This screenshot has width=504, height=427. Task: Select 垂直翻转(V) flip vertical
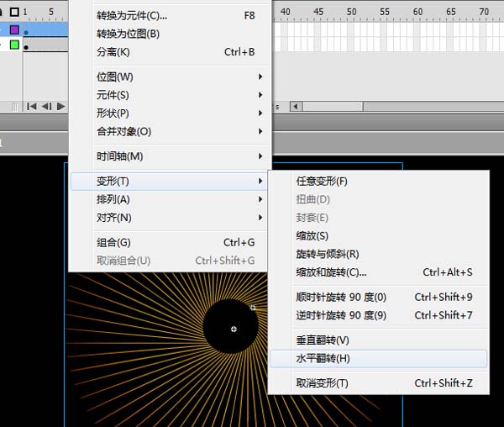pos(378,340)
